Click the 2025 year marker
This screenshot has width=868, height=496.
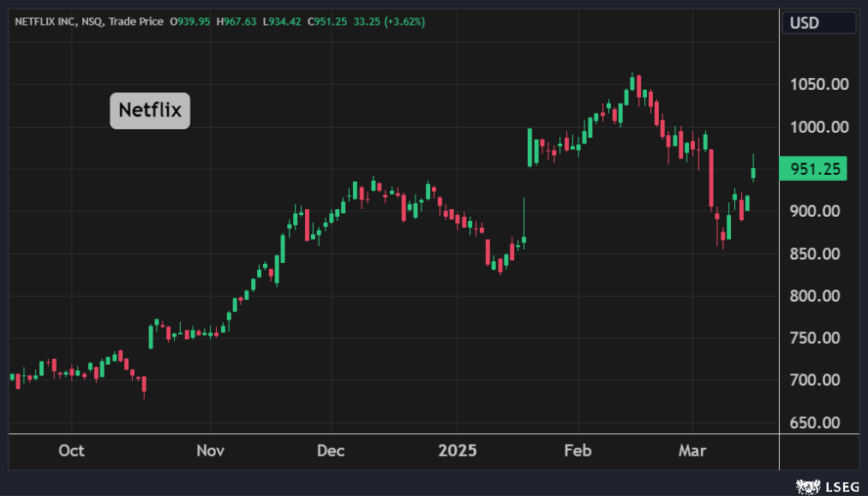tap(456, 451)
